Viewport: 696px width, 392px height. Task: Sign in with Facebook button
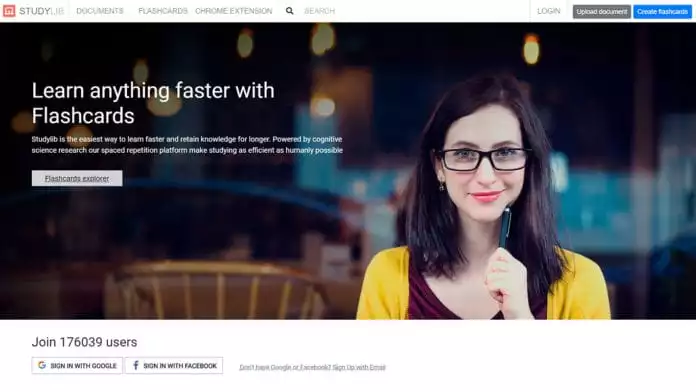pos(174,365)
